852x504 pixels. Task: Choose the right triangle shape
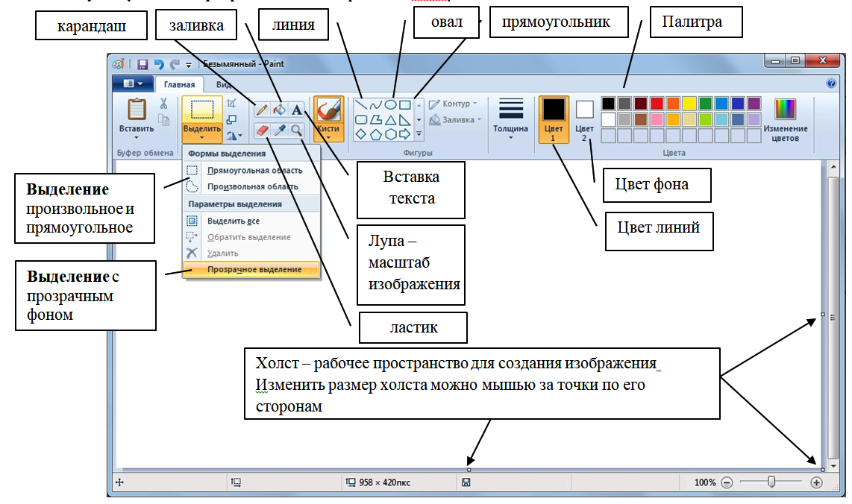(x=405, y=119)
